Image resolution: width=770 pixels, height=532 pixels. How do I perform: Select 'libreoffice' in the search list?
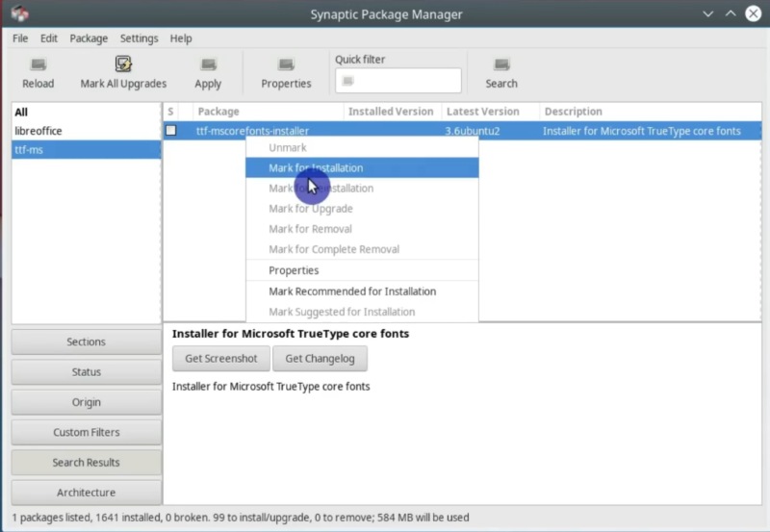[86, 131]
